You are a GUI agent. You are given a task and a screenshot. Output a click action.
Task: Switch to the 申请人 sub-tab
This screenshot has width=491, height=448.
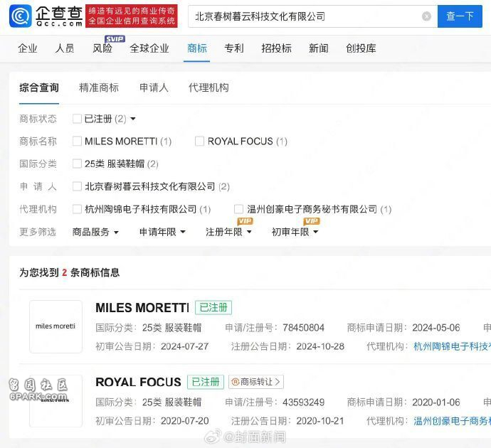click(x=154, y=87)
